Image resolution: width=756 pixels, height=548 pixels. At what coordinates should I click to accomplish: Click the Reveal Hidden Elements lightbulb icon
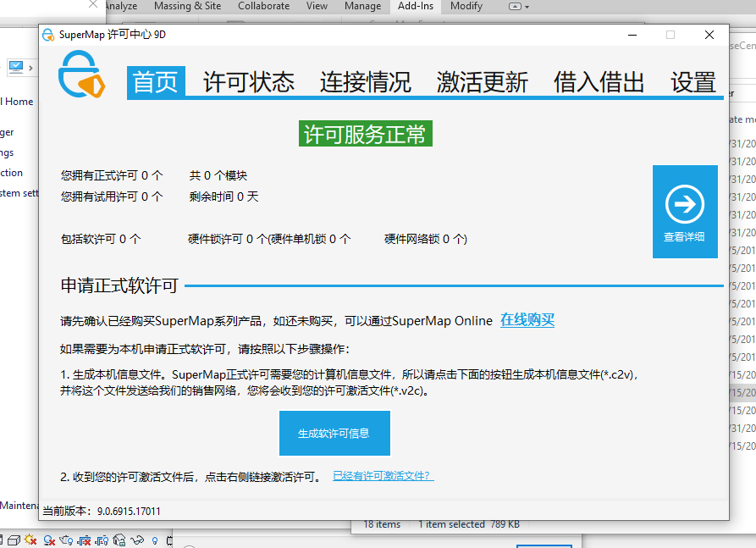pyautogui.click(x=155, y=540)
